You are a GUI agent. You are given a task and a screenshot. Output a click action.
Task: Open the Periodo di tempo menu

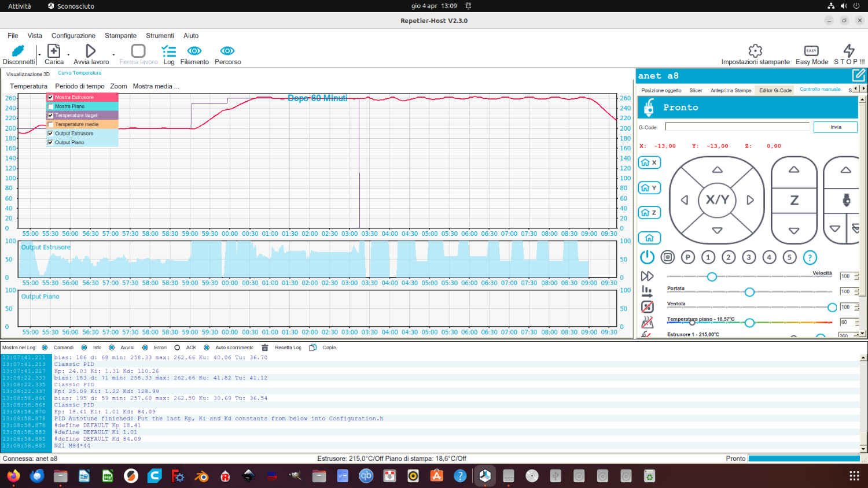[79, 86]
